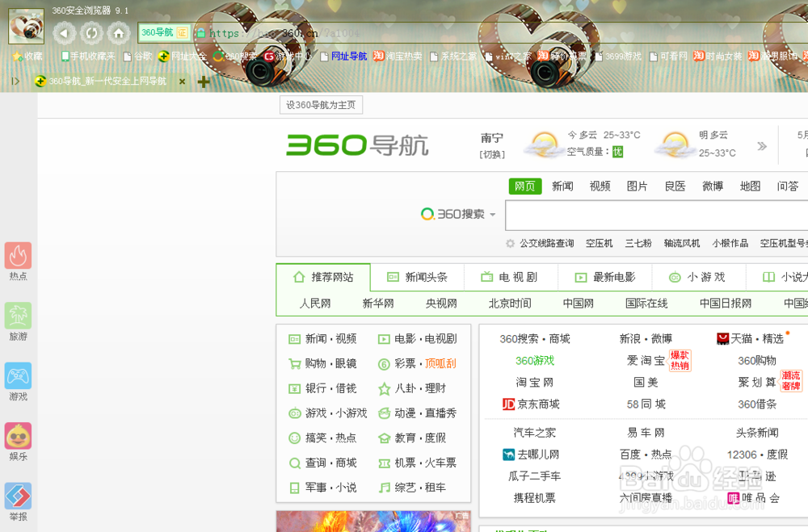The image size is (808, 532).
Task: Open 娱乐 duck icon in sidebar
Action: [x=18, y=436]
